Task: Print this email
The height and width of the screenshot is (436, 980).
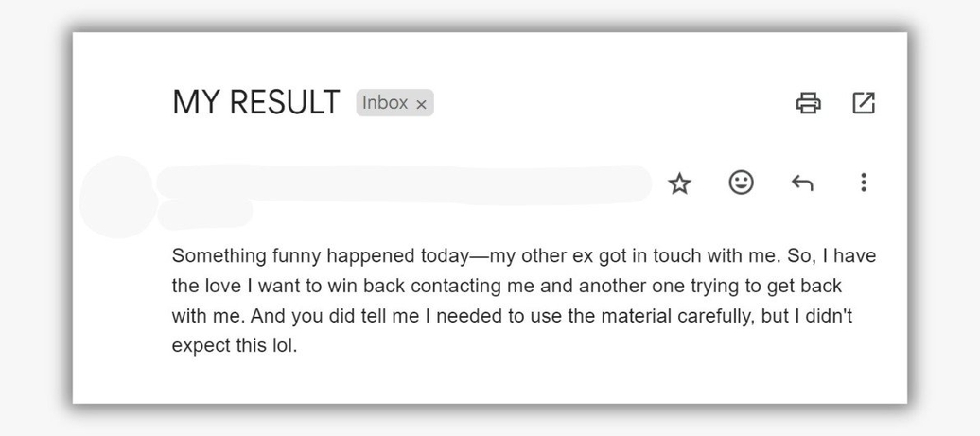Action: pyautogui.click(x=808, y=102)
